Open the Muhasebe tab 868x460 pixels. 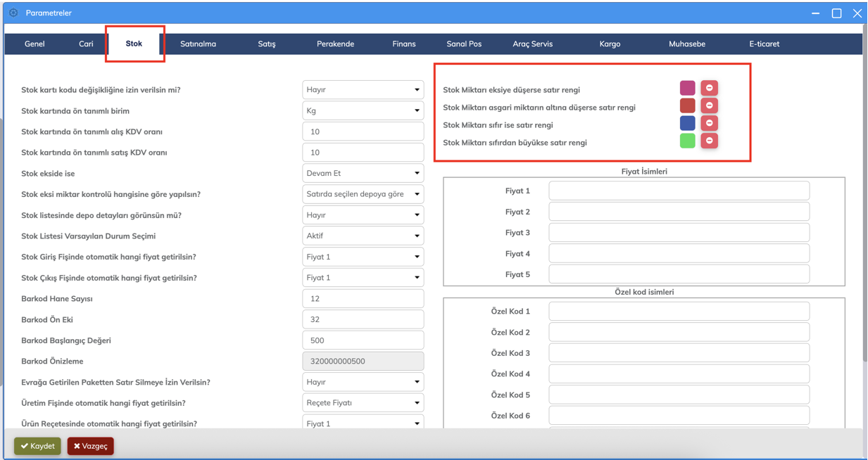pos(686,44)
